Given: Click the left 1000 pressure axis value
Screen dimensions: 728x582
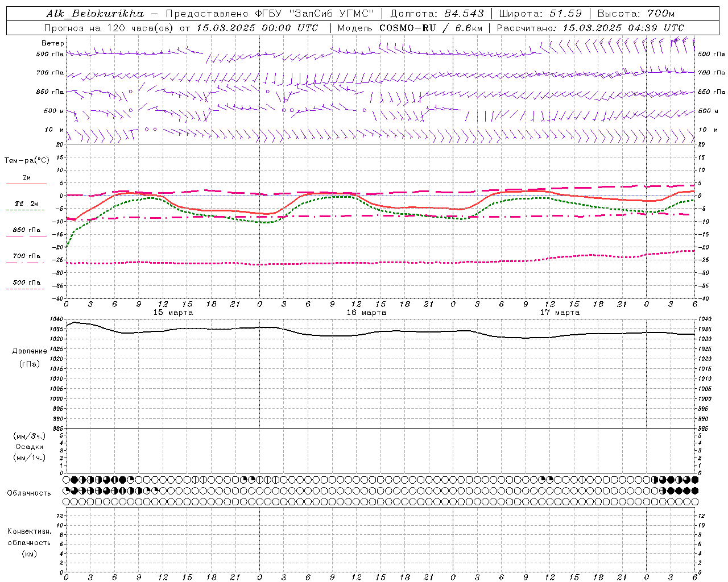Looking at the screenshot, I should (56, 399).
